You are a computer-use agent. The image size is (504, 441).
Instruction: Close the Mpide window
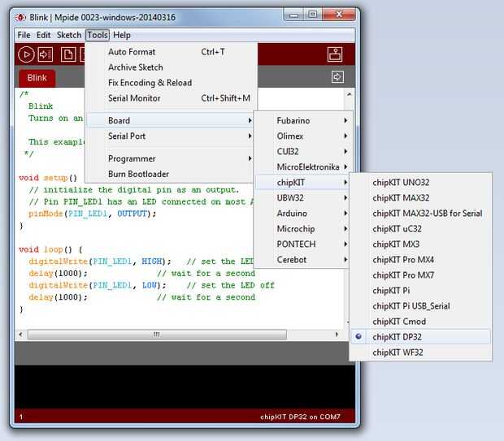[339, 15]
